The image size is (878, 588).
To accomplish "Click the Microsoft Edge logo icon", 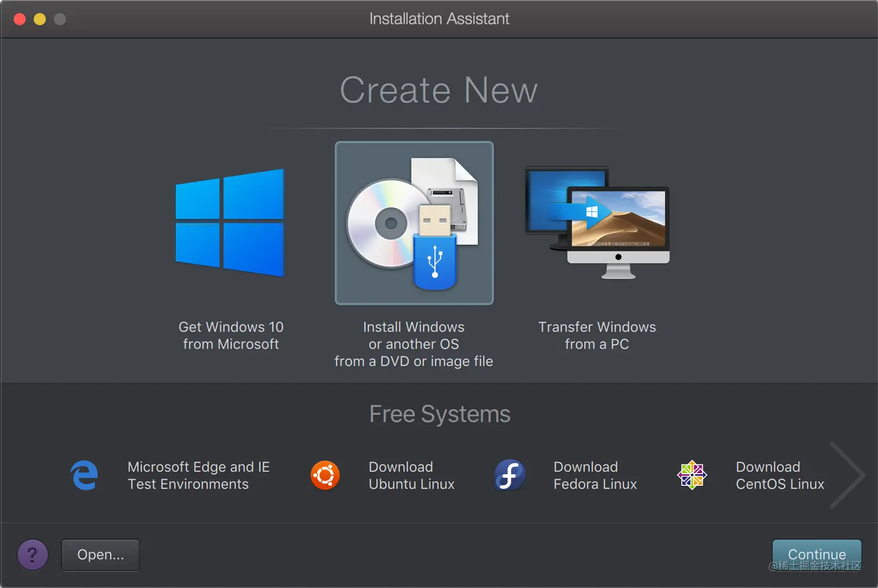I will point(84,475).
